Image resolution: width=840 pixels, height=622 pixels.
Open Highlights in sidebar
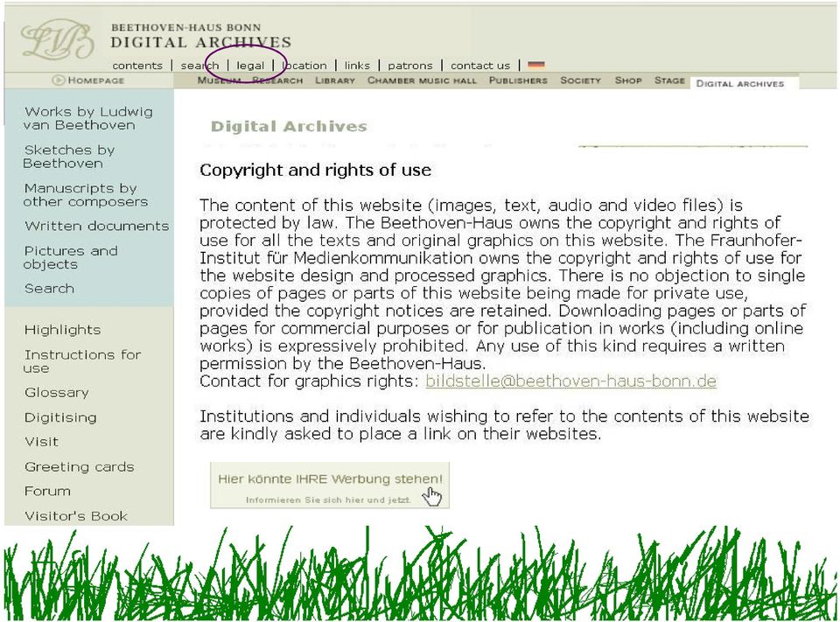pos(62,330)
